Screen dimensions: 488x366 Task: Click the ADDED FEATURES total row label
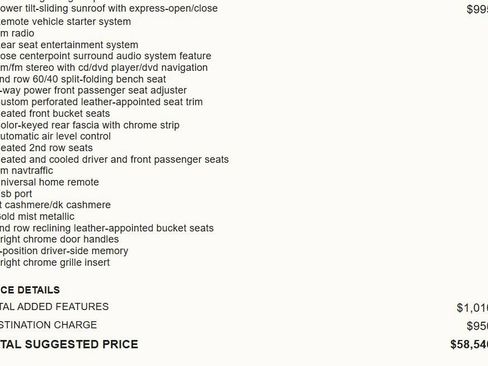point(54,307)
